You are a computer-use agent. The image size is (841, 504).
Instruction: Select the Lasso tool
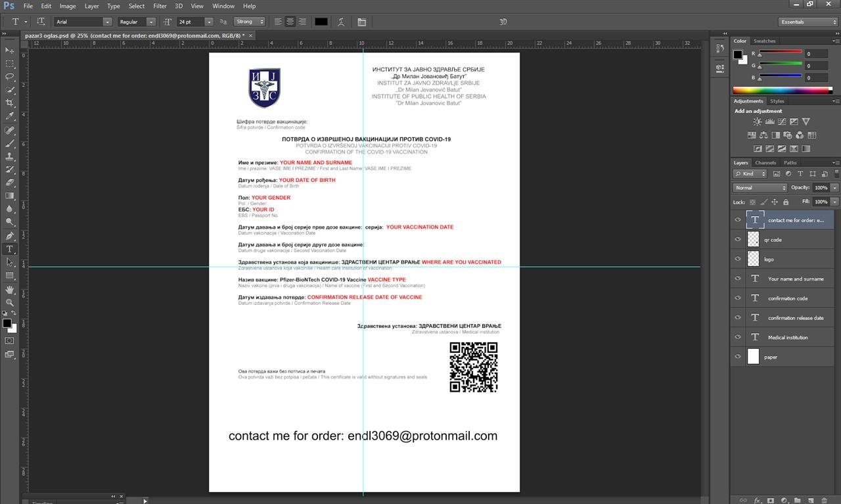coord(9,77)
